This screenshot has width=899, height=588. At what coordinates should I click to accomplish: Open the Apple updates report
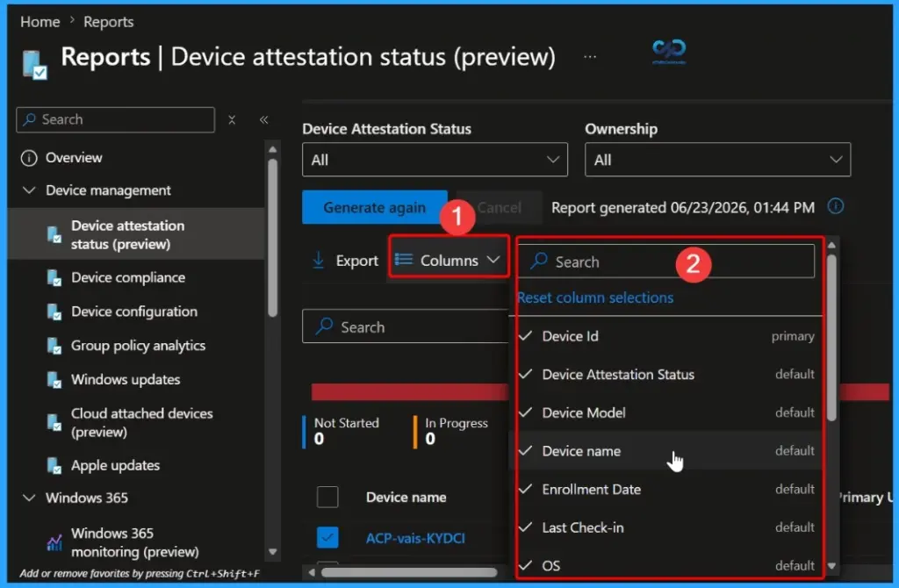[115, 465]
